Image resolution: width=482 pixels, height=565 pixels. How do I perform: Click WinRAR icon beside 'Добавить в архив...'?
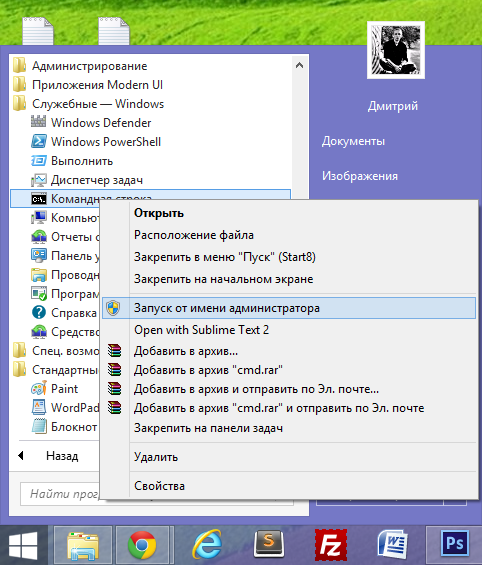[115, 351]
